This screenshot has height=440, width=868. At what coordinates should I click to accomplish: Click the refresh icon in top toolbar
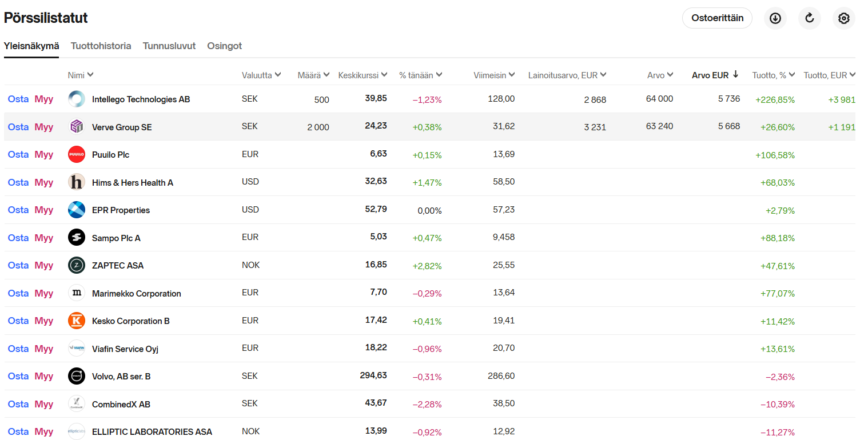point(809,18)
